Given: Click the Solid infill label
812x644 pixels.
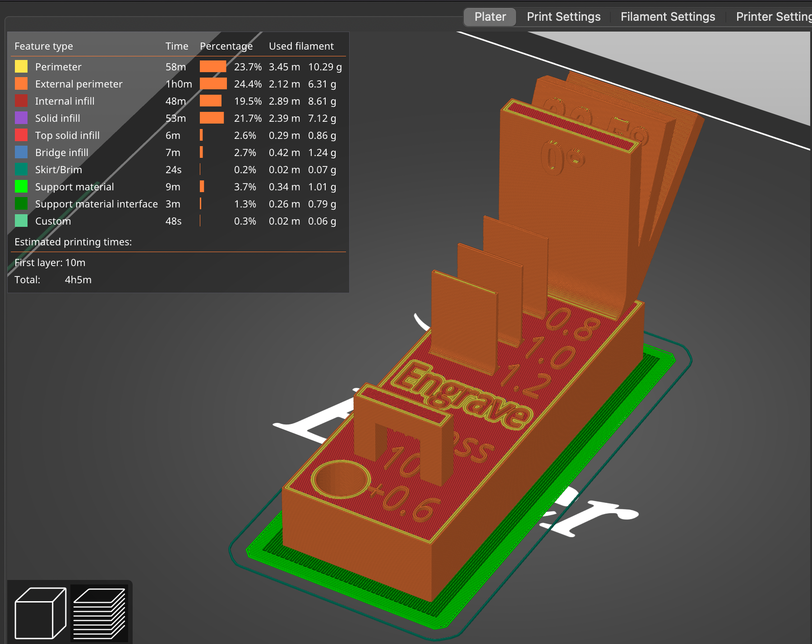Looking at the screenshot, I should coord(58,118).
